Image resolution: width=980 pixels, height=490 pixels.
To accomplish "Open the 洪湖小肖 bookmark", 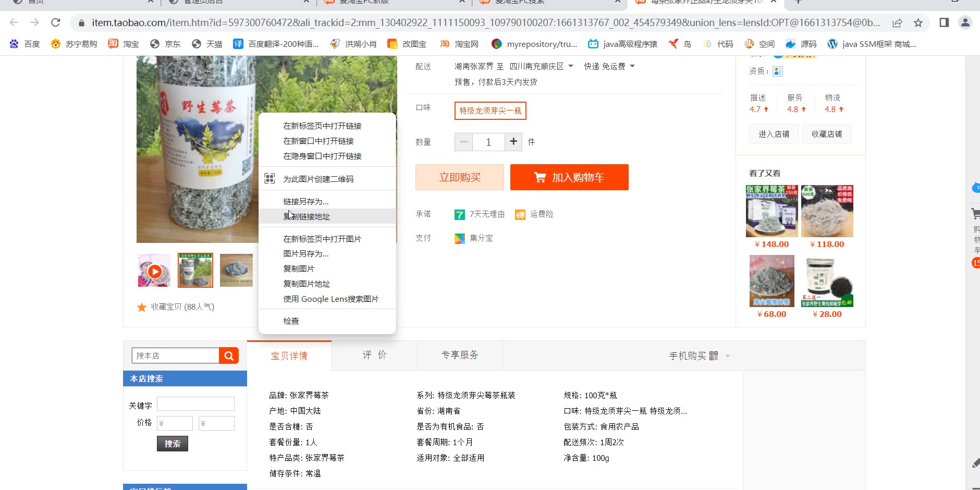I will (353, 44).
